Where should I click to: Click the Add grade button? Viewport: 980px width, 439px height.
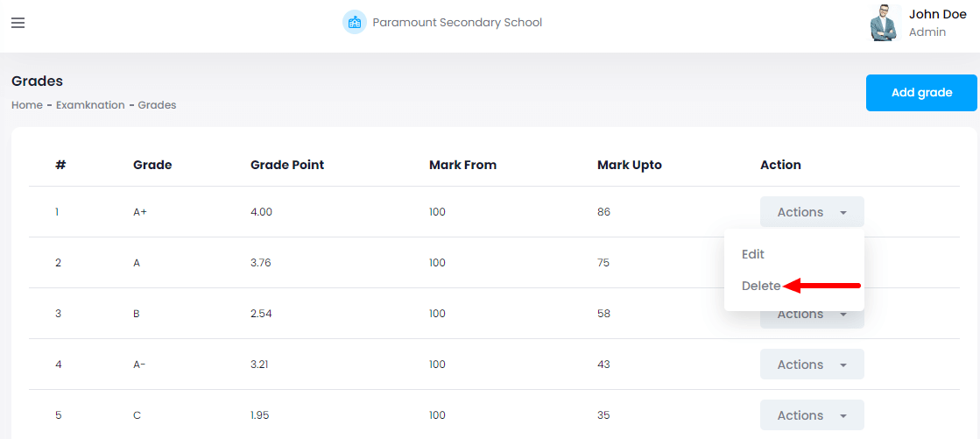[921, 93]
